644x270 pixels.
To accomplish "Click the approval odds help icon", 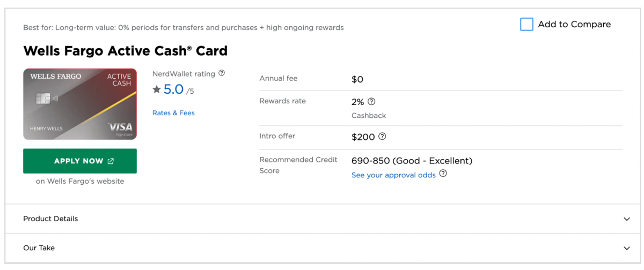I will (x=443, y=174).
